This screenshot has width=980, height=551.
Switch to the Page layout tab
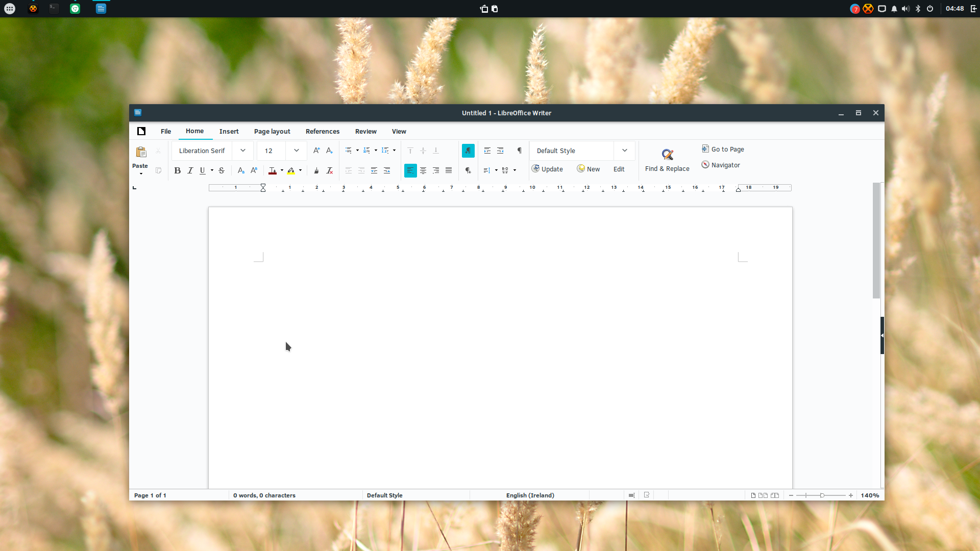[272, 131]
